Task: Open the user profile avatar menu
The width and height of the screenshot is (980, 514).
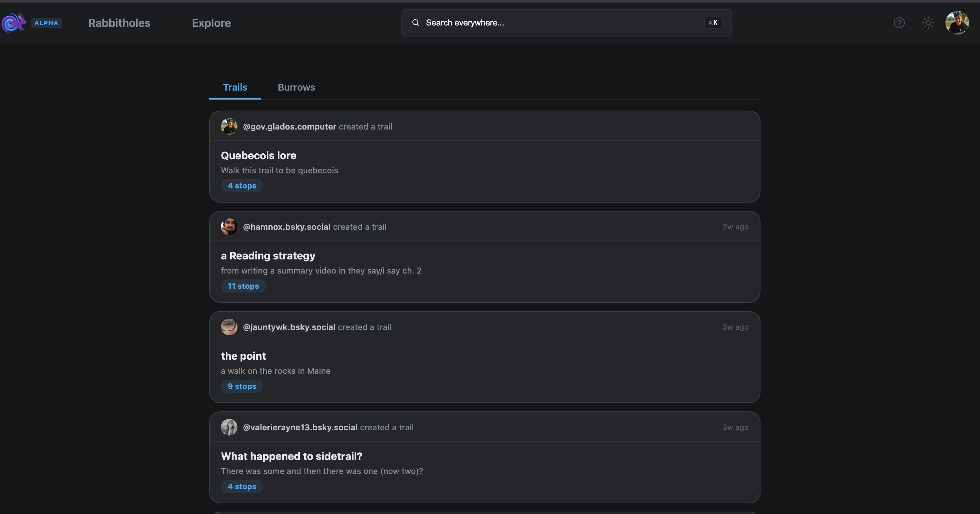Action: [957, 23]
